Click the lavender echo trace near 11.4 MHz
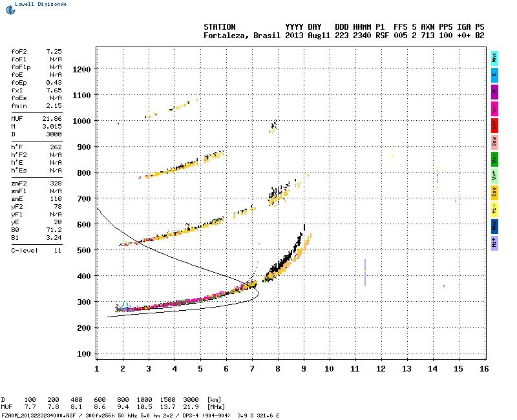 pyautogui.click(x=365, y=273)
